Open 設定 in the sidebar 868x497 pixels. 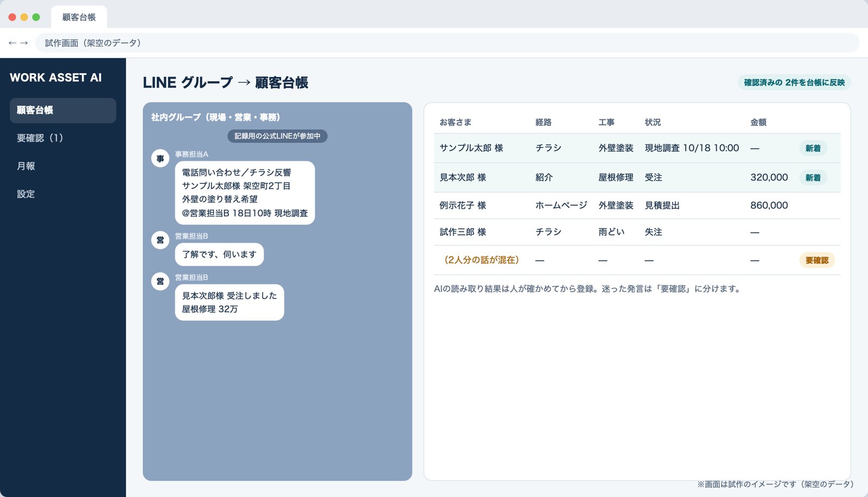pos(63,194)
